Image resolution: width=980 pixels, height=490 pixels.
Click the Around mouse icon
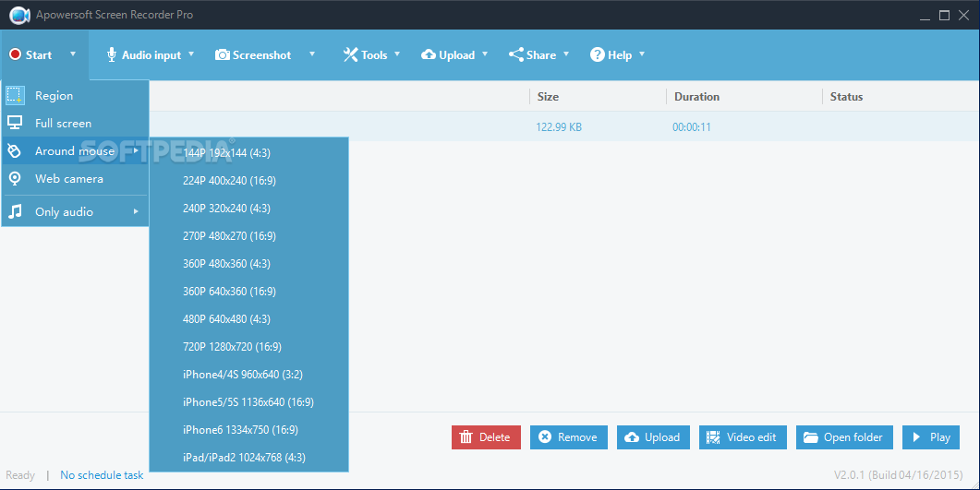(15, 150)
